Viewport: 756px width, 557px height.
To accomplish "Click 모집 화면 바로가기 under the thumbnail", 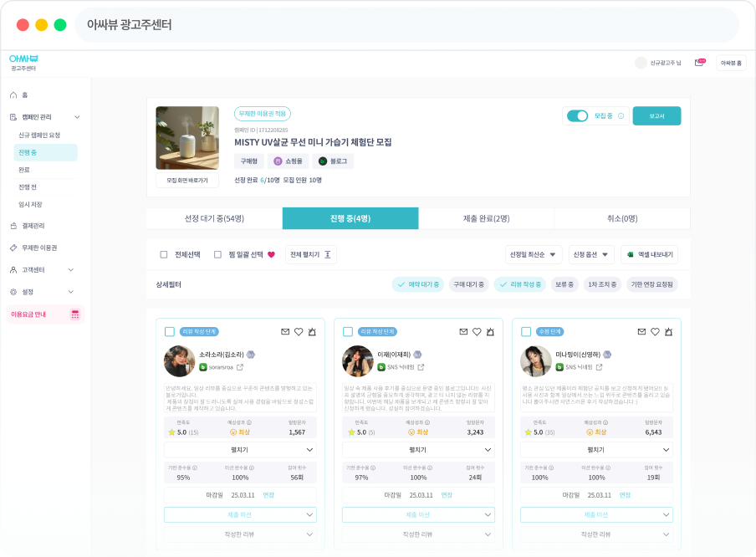I will (187, 181).
